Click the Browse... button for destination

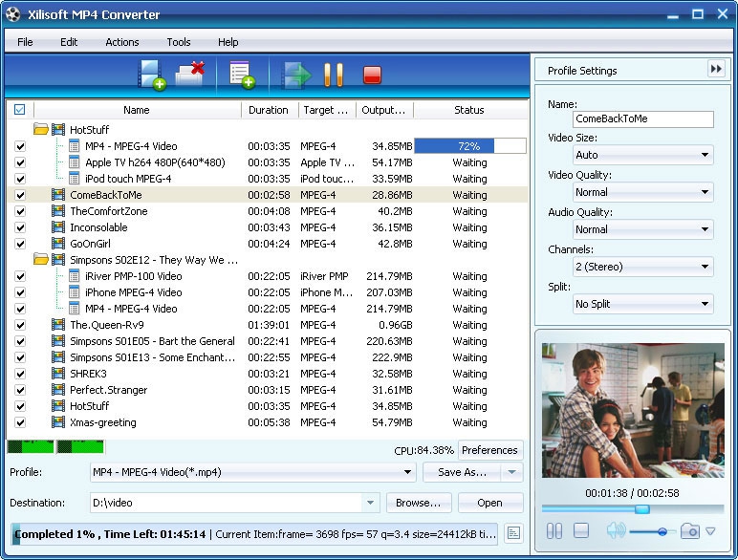[x=419, y=503]
